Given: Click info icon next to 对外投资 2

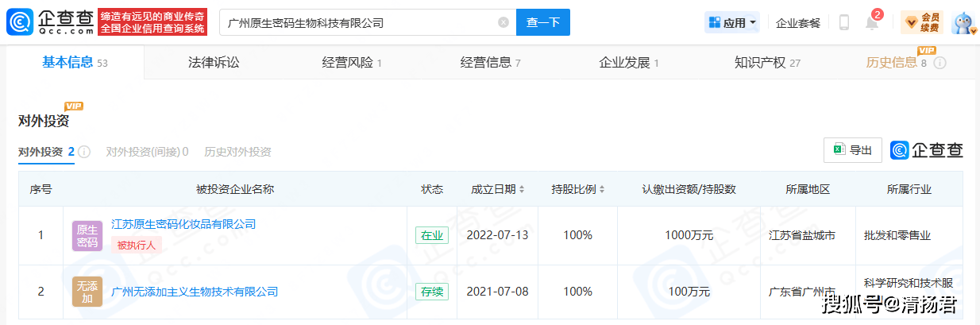Looking at the screenshot, I should coord(84,152).
